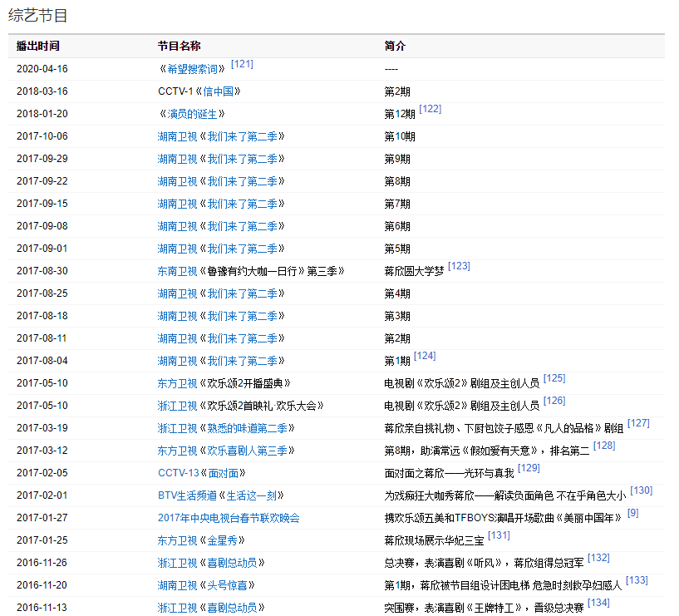Open the BTV生活频道 link

click(x=185, y=495)
